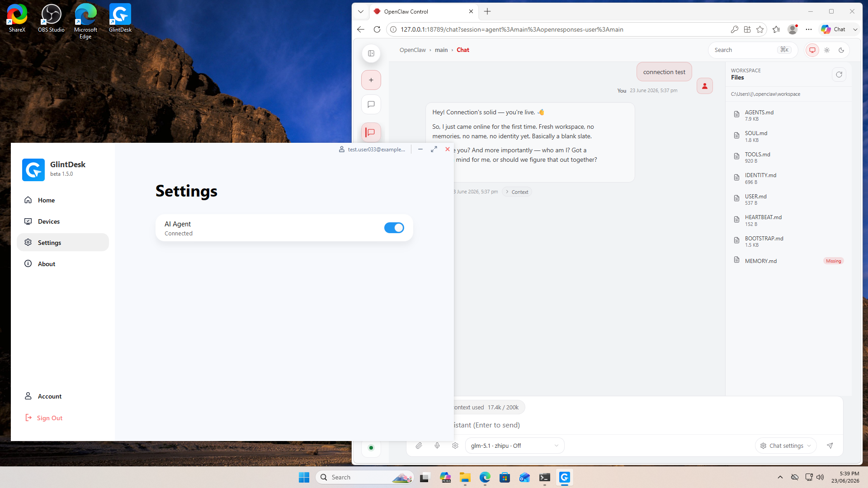Open the Chat settings dropdown

(786, 446)
